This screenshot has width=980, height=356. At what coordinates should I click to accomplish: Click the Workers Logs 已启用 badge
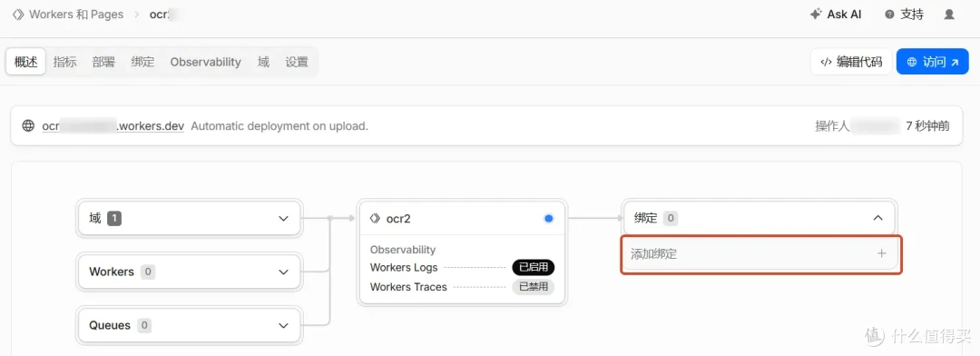coord(534,268)
